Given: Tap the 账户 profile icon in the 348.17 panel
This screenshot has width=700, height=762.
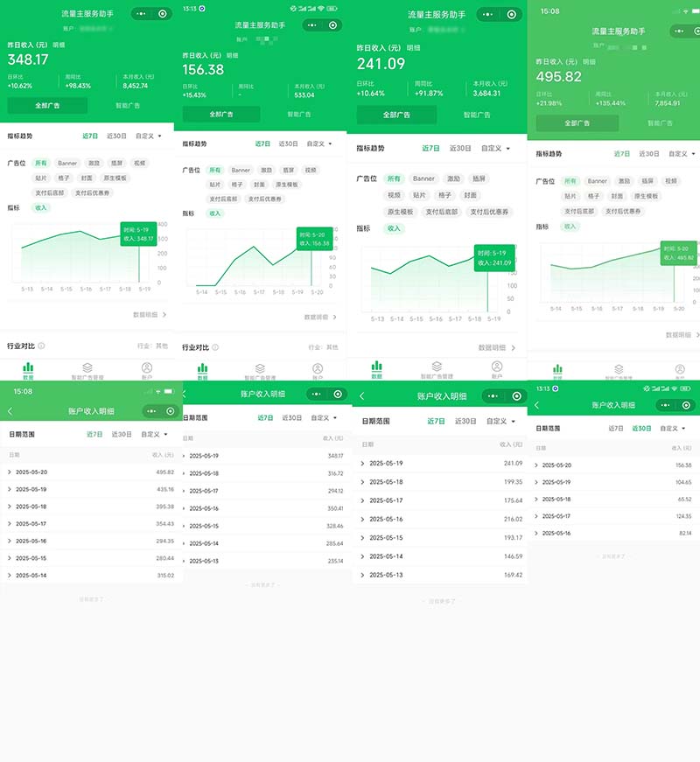Looking at the screenshot, I should [146, 368].
